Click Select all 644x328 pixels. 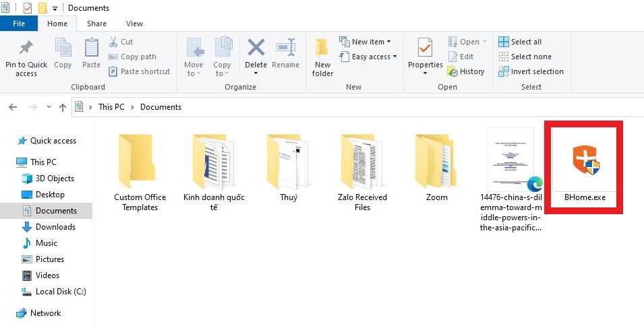520,42
